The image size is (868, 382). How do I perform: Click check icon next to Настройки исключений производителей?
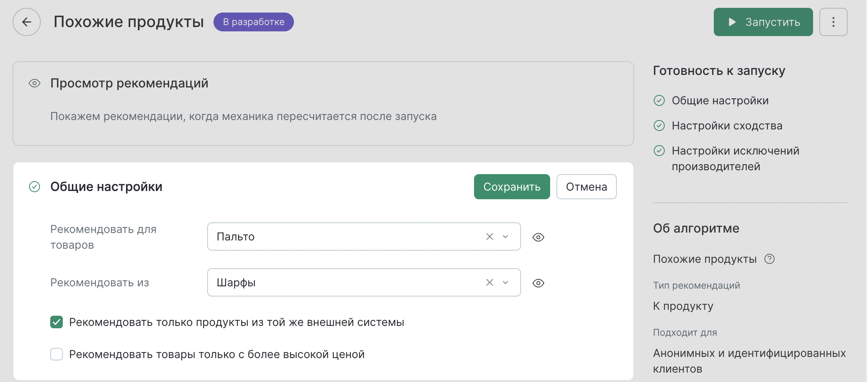659,151
